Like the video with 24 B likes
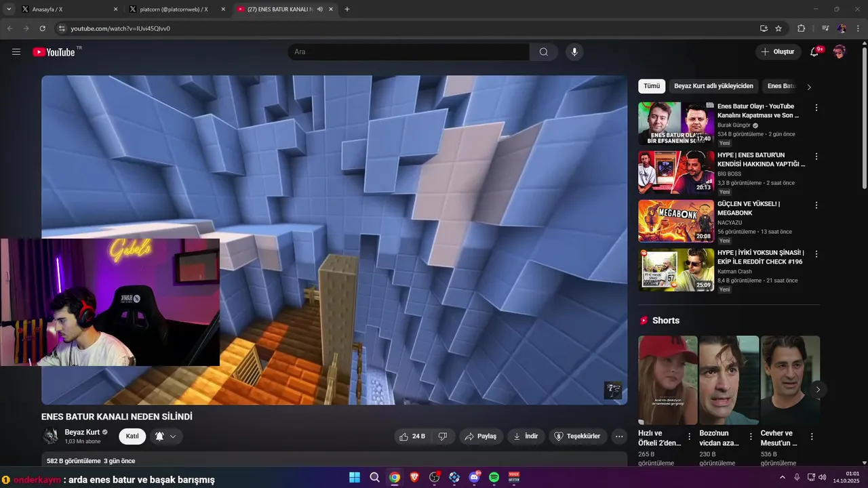 [x=412, y=436]
